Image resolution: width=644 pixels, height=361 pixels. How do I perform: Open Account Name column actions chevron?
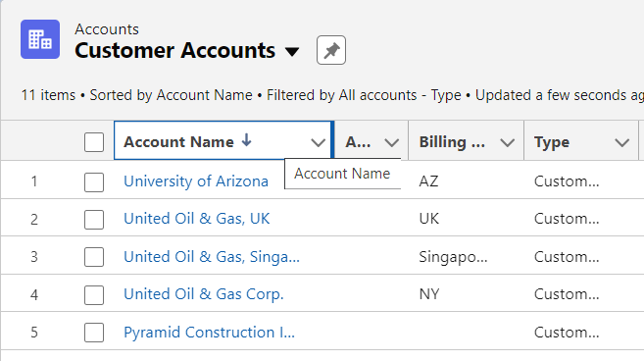click(318, 142)
